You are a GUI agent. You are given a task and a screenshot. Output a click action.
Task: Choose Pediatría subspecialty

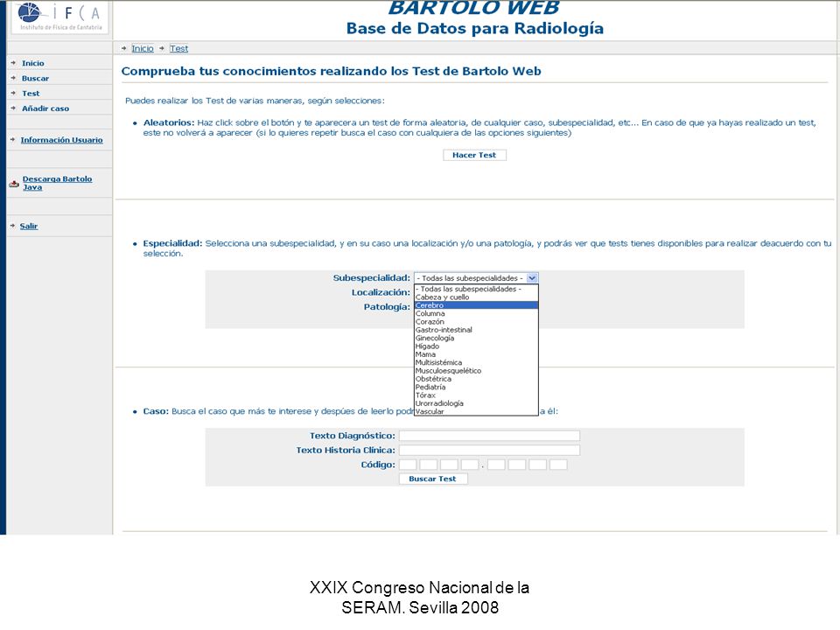click(476, 387)
